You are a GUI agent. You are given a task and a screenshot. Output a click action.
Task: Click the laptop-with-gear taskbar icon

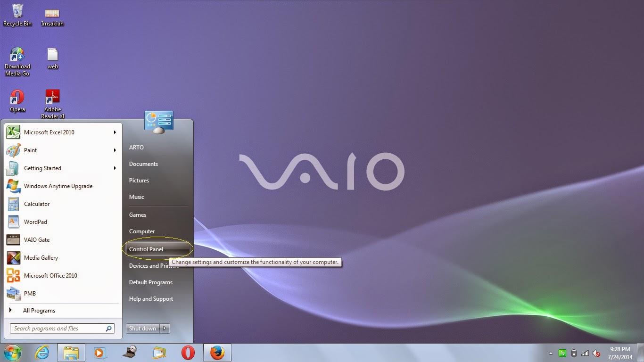click(129, 353)
